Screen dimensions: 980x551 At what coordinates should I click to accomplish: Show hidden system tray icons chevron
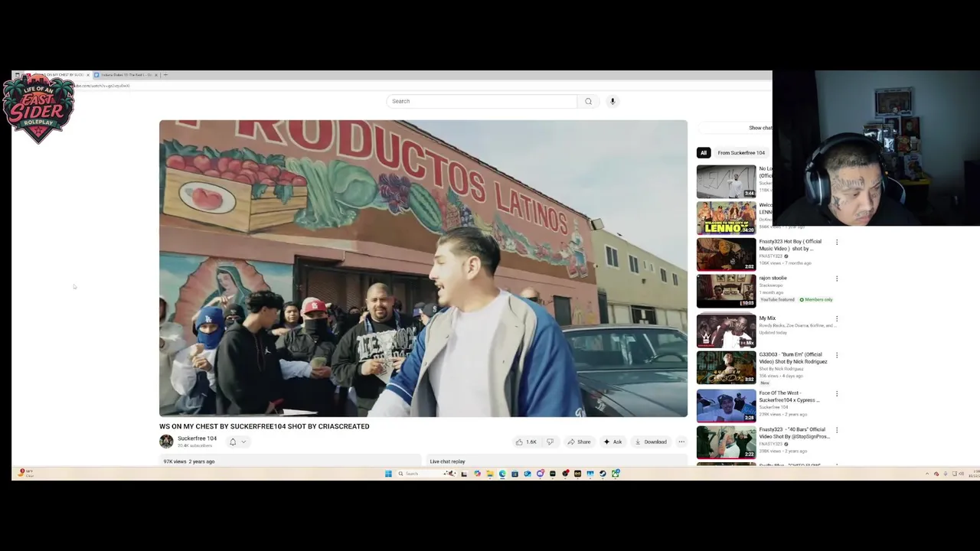coord(926,474)
